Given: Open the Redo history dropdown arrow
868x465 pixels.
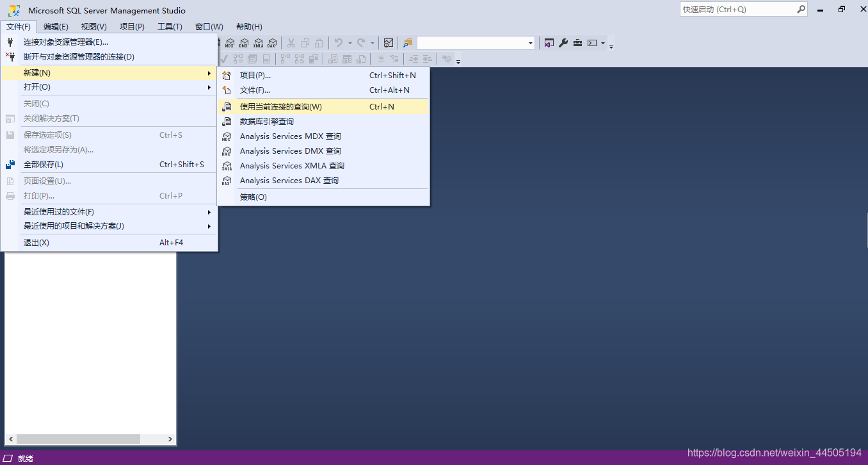Looking at the screenshot, I should (373, 44).
